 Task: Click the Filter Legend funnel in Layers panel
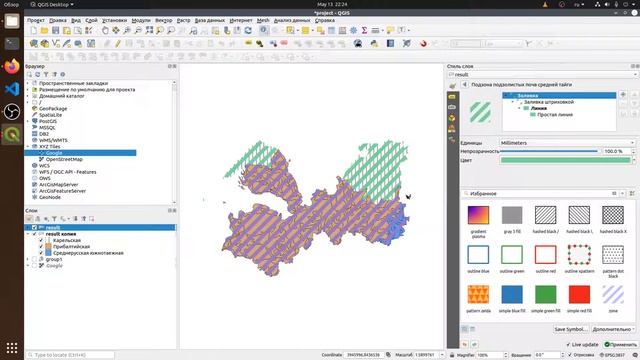[x=54, y=219]
